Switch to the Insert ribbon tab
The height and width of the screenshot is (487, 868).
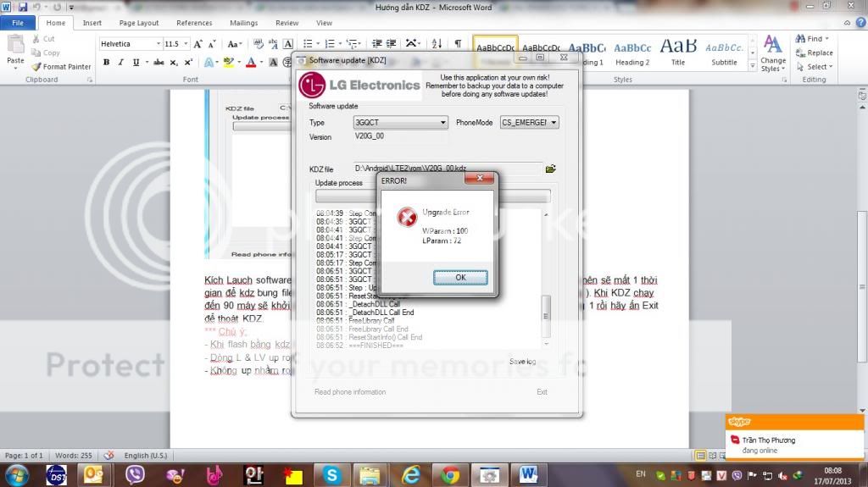92,23
